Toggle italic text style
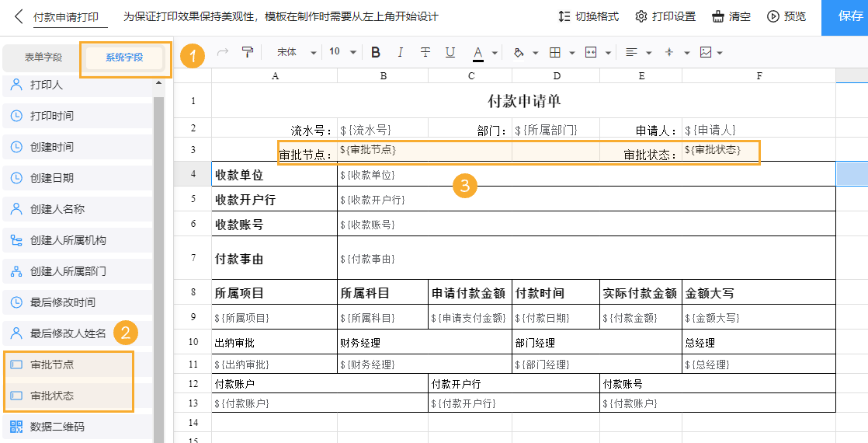The width and height of the screenshot is (868, 443). (401, 52)
